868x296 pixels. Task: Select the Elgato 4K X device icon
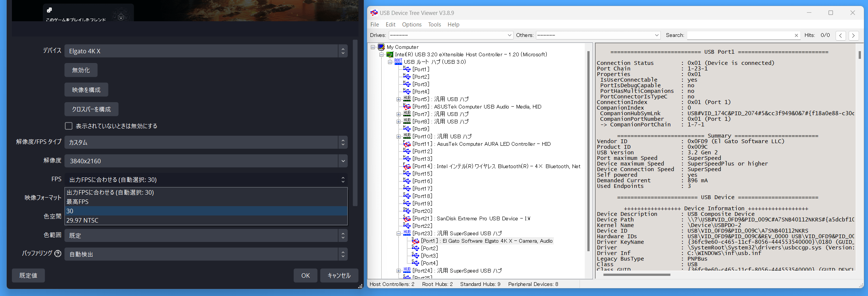[x=415, y=241]
